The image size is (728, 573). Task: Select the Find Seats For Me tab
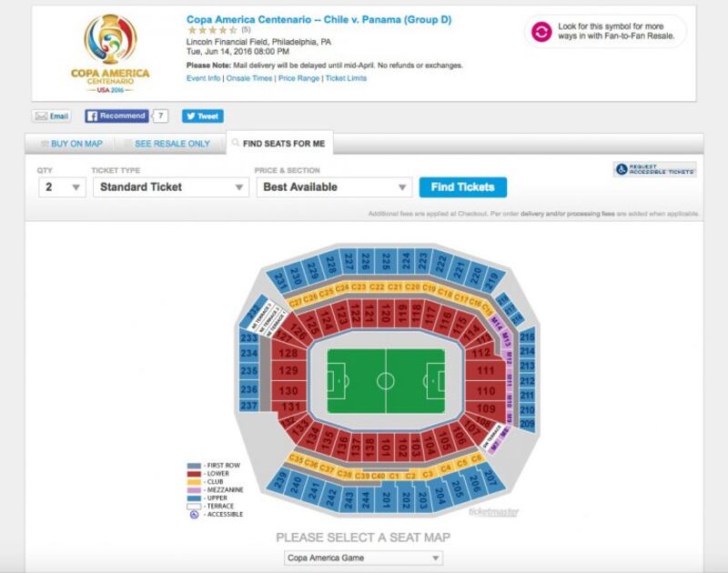click(x=279, y=144)
